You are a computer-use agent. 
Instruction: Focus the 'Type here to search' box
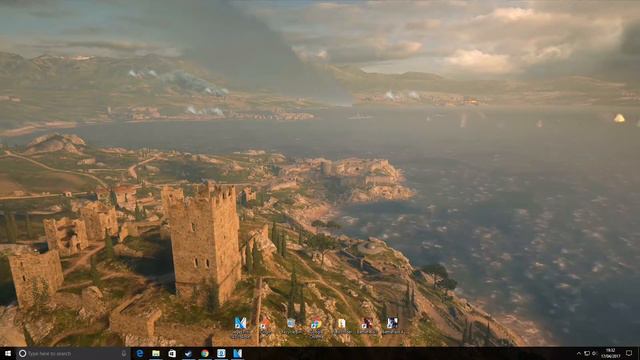(73, 353)
